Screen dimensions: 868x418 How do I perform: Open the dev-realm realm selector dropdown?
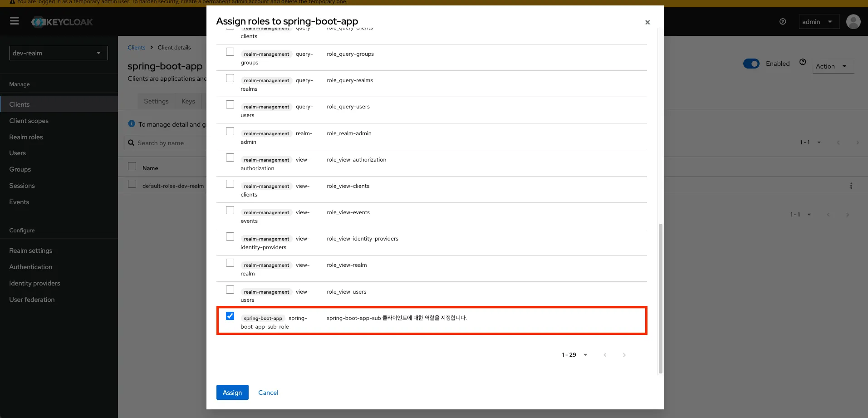[59, 53]
